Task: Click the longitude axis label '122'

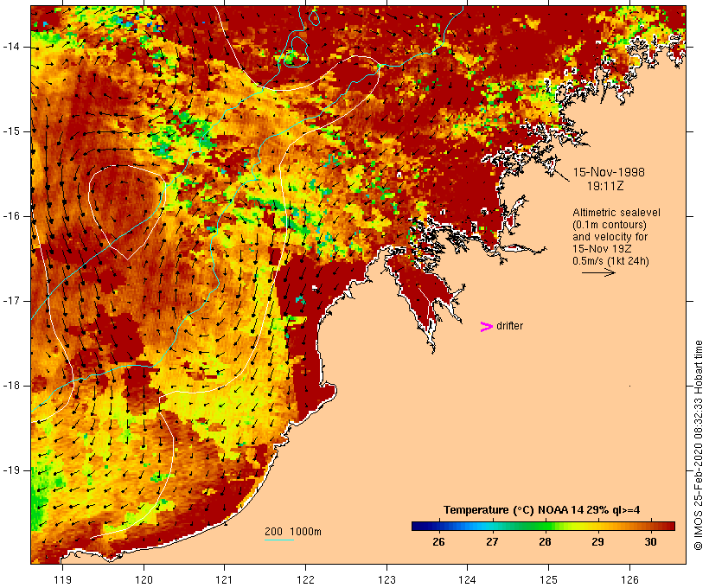Action: pyautogui.click(x=306, y=579)
